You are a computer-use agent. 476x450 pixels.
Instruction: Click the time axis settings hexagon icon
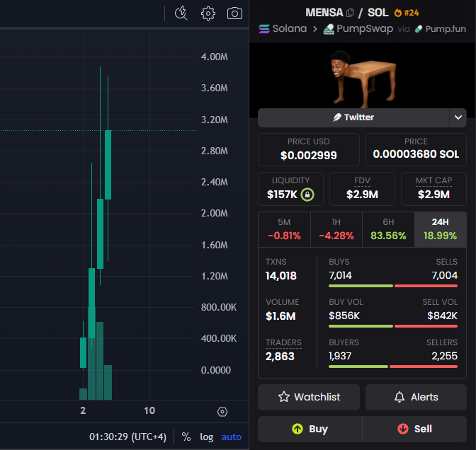point(222,412)
